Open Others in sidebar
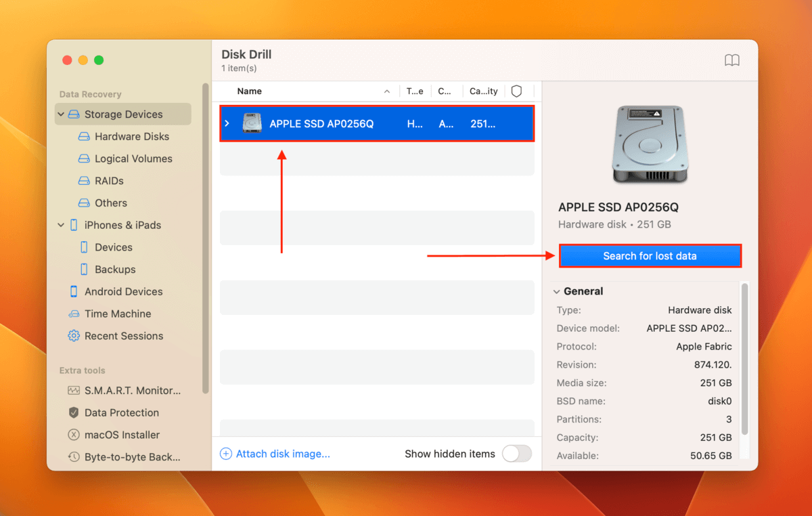812x516 pixels. pos(111,203)
